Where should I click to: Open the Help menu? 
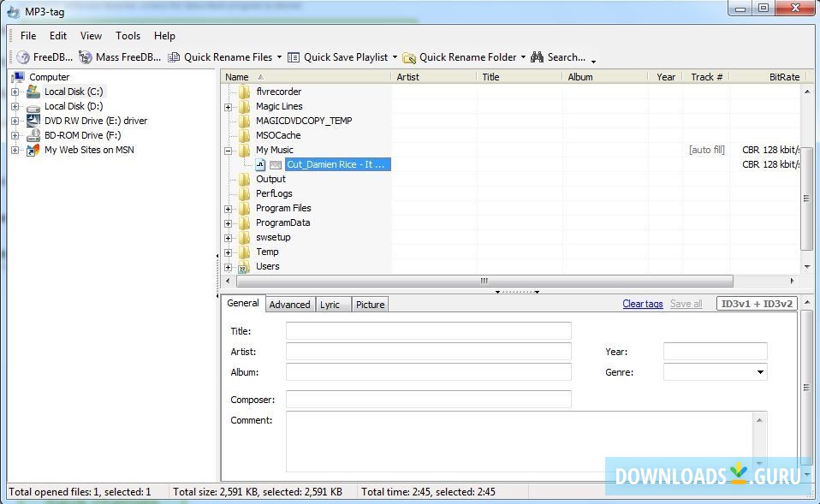pos(164,36)
